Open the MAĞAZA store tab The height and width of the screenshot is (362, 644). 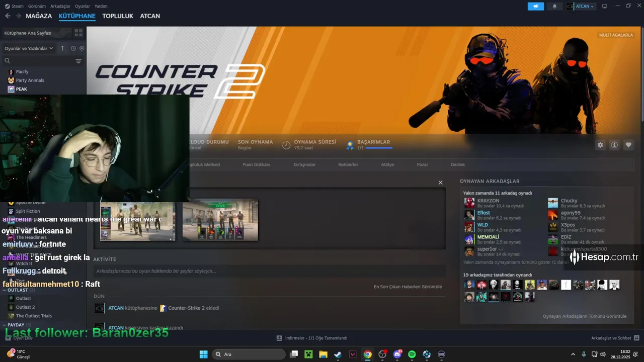click(x=39, y=16)
